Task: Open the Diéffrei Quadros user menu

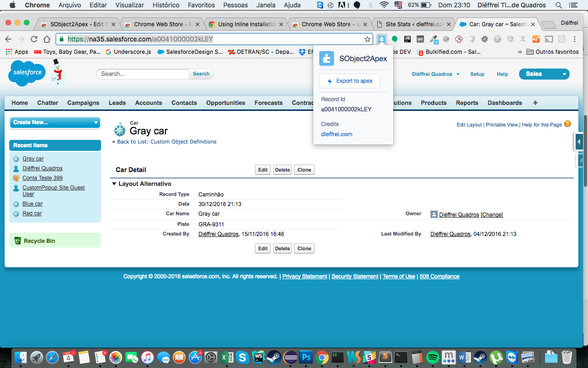Action: tap(436, 74)
